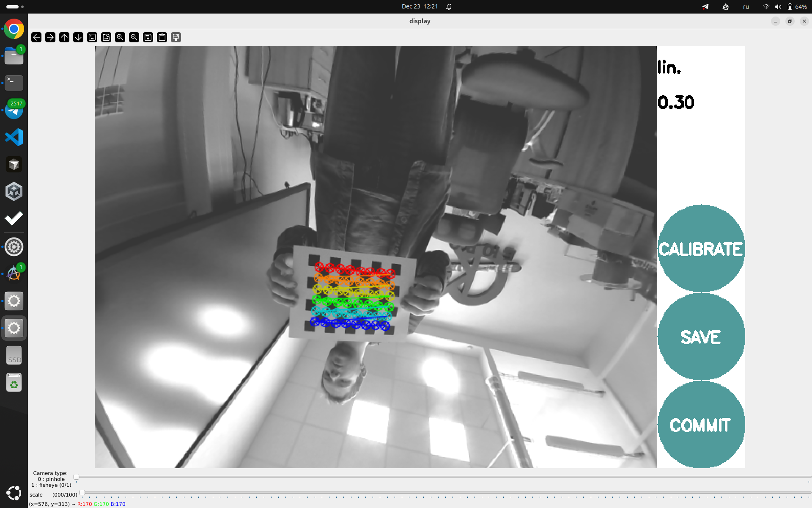
Task: Click the scale trackbar handle
Action: (x=82, y=492)
